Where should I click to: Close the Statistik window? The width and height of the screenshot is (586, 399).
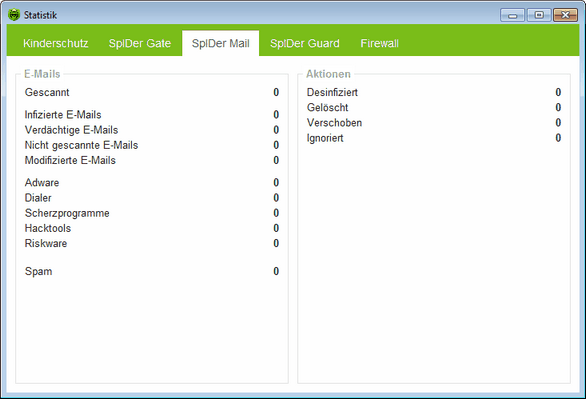[x=565, y=15]
